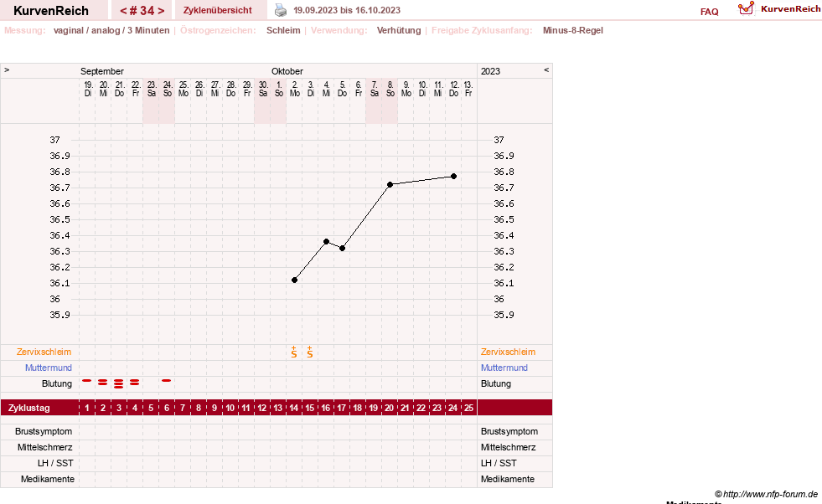Collapse chart with right-side '<' arrow
Screen dimensions: 822x504
coord(546,69)
